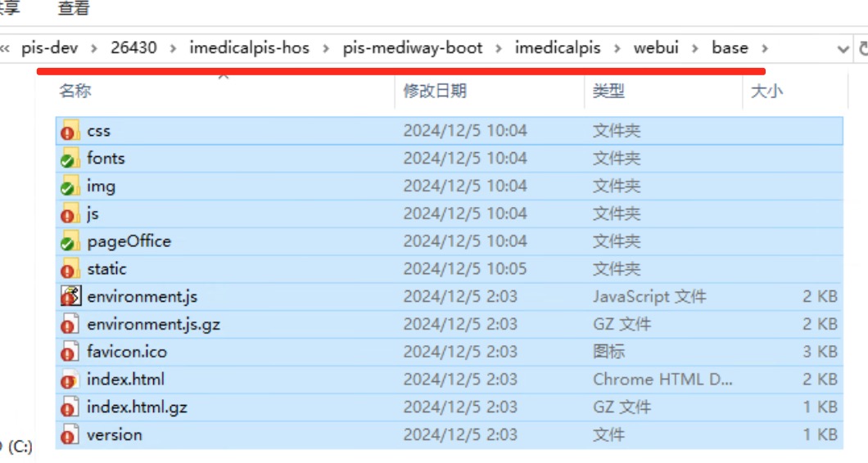Select the version file icon
Image resolution: width=868 pixels, height=463 pixels.
[70, 435]
